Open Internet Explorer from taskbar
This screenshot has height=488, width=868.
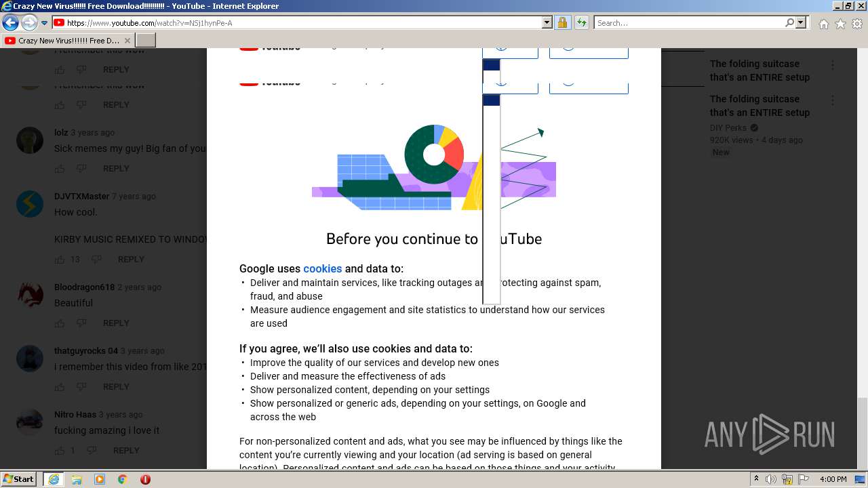tap(54, 479)
